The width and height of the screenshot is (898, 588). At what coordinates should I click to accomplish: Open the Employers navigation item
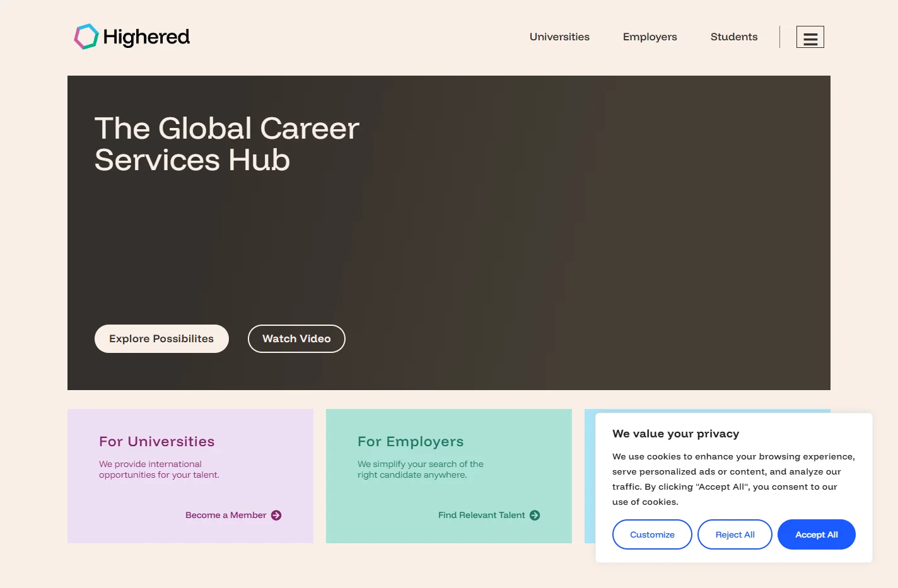tap(650, 37)
